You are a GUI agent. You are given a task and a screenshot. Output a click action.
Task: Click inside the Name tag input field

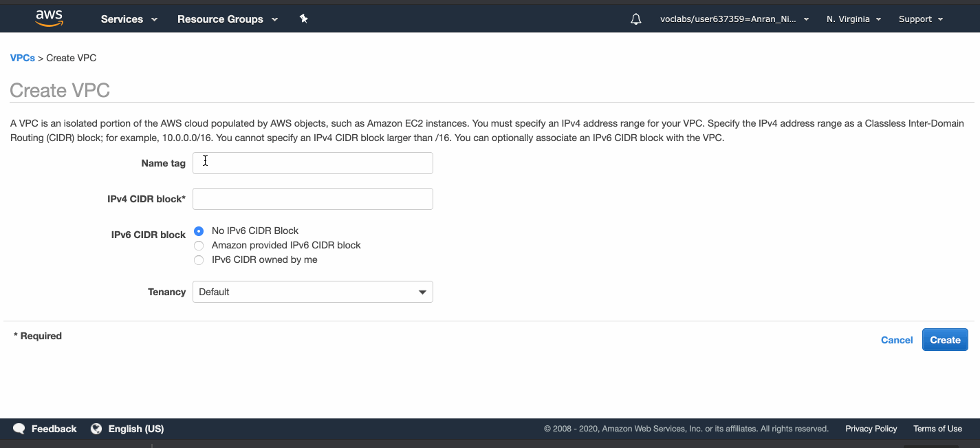click(312, 163)
